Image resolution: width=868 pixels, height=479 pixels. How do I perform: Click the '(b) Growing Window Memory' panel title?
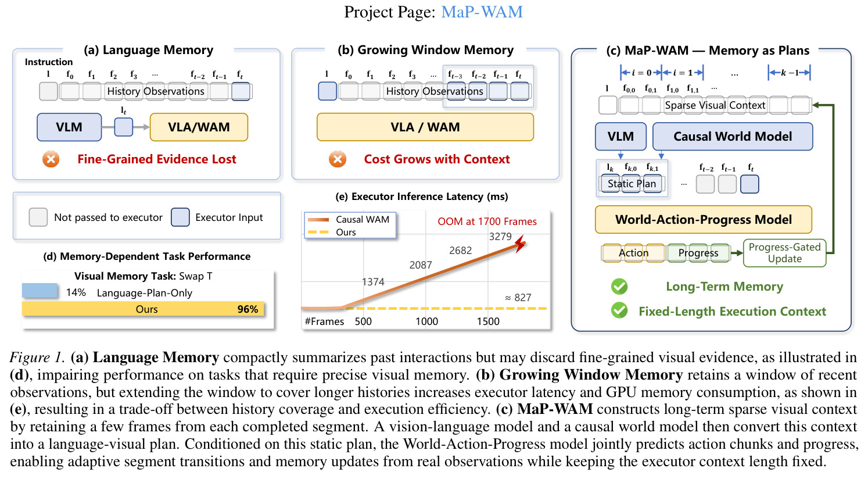click(426, 50)
